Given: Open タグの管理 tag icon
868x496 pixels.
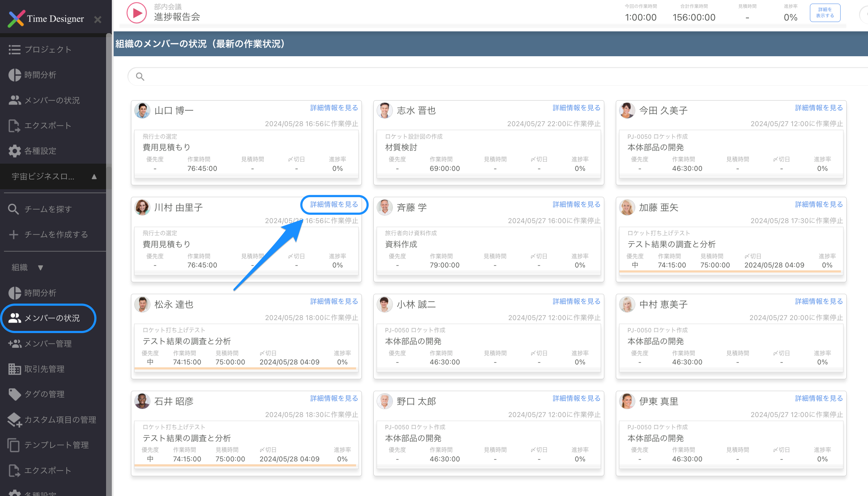Looking at the screenshot, I should [x=14, y=394].
